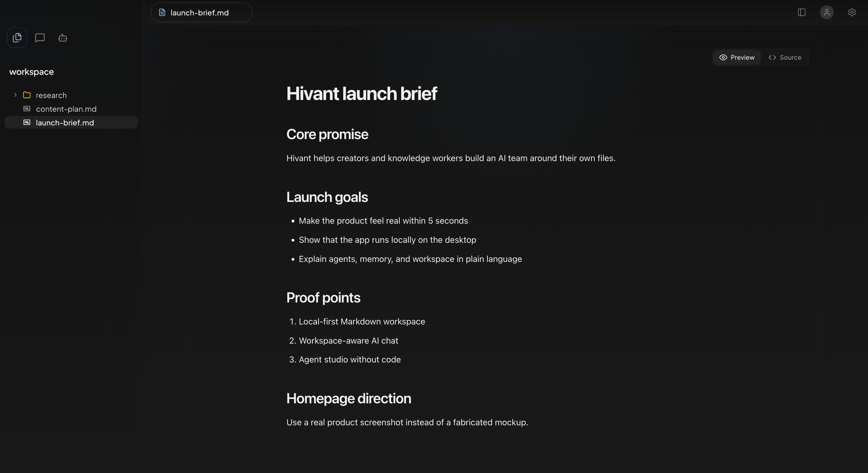Screen dimensions: 868x473
Task: Open the Chat panel icon
Action: [x=39, y=37]
